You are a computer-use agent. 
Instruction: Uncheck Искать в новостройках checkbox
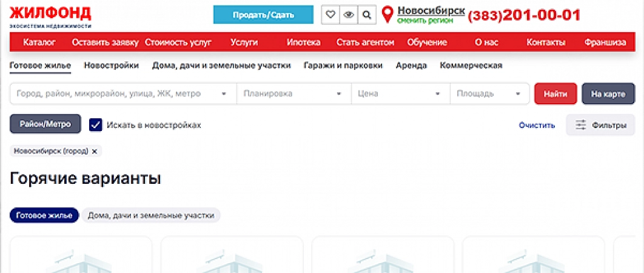coord(96,125)
